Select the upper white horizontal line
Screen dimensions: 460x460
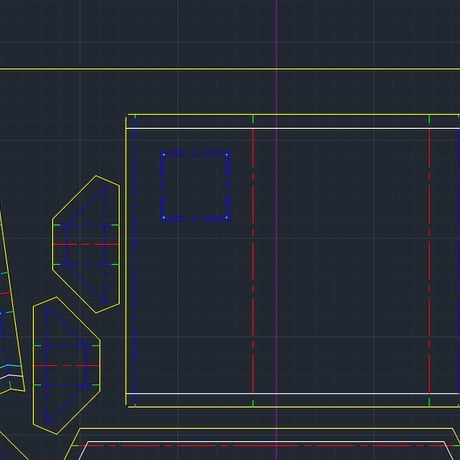[x=293, y=128]
